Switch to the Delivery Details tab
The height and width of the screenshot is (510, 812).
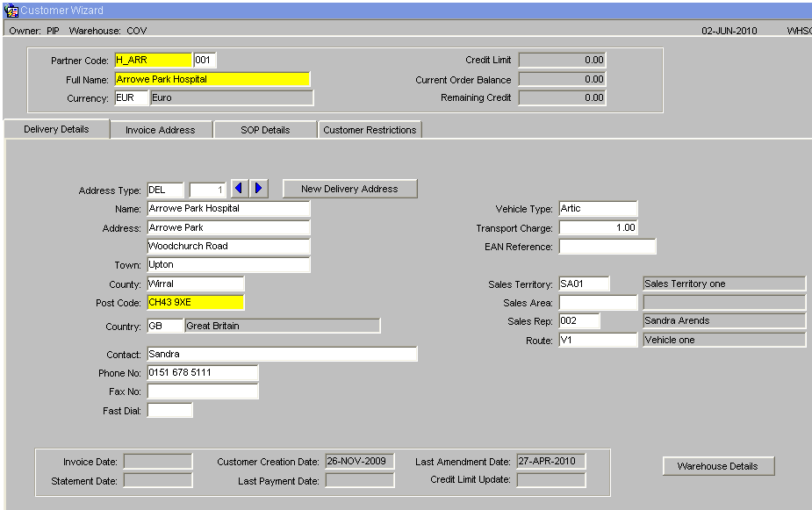coord(56,129)
